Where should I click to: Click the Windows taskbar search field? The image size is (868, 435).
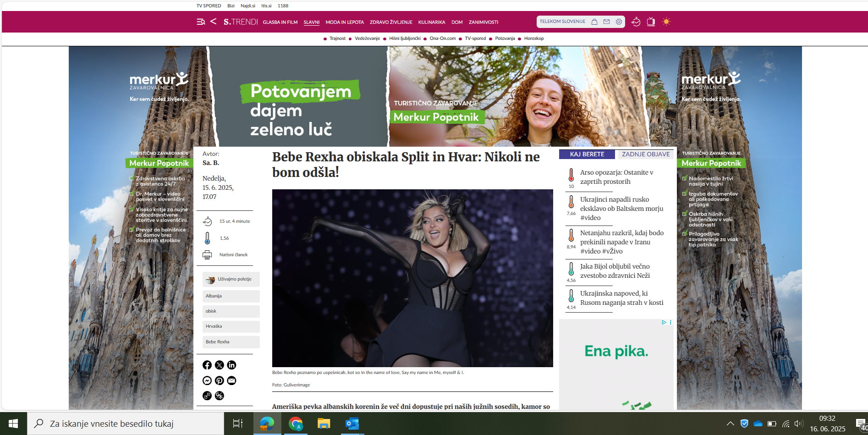[126, 424]
